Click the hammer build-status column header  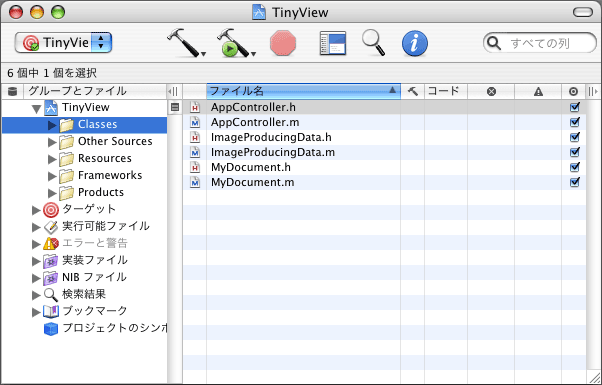(413, 91)
